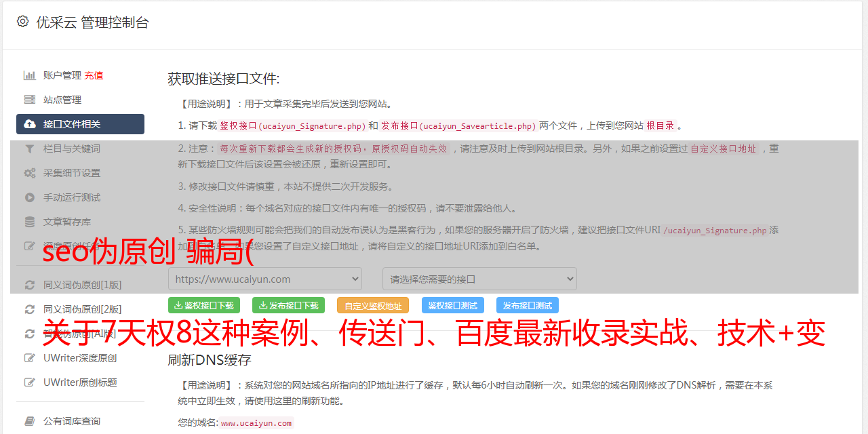Click the green 发布接口下载 button

288,305
